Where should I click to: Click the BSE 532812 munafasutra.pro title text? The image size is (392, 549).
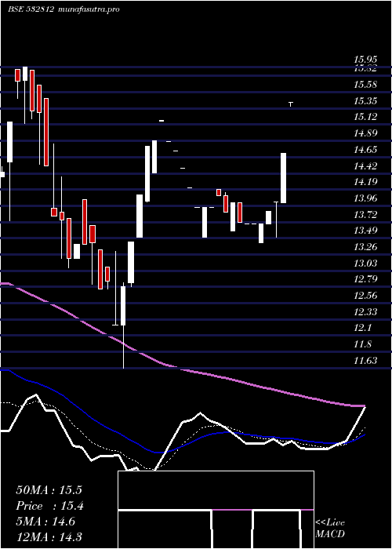click(64, 9)
